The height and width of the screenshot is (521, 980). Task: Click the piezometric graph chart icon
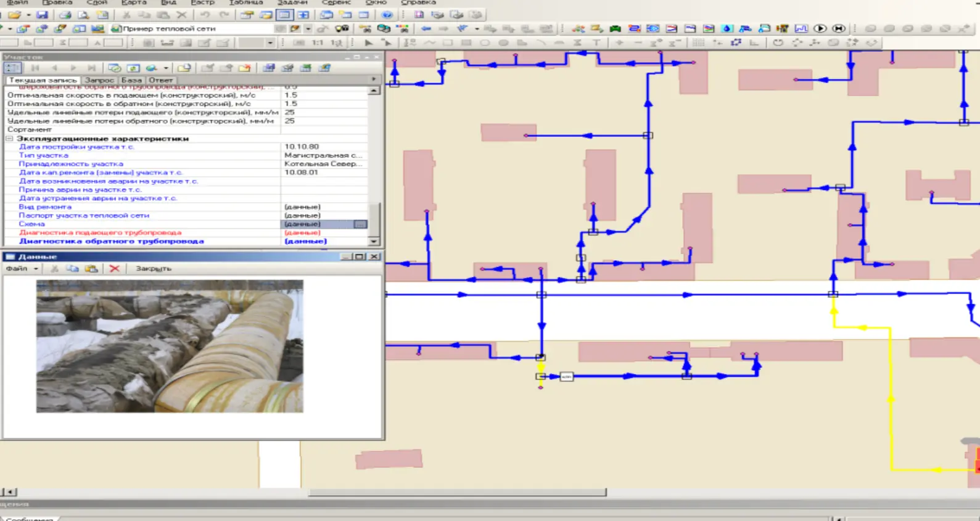click(x=801, y=28)
